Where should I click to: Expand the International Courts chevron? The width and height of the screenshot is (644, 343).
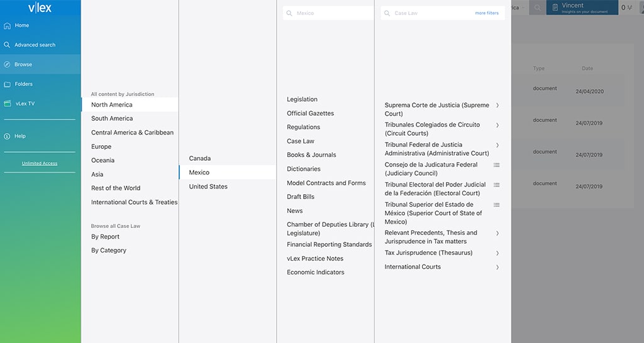point(497,267)
